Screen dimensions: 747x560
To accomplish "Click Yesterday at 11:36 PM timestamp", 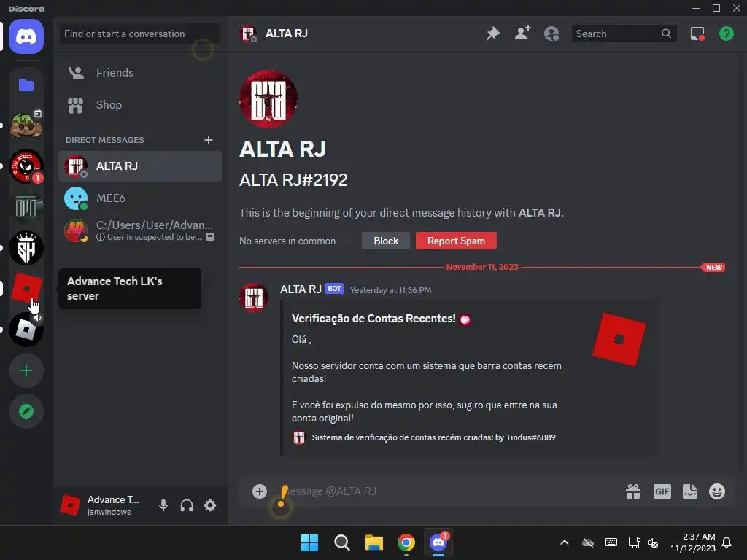I will tap(391, 290).
